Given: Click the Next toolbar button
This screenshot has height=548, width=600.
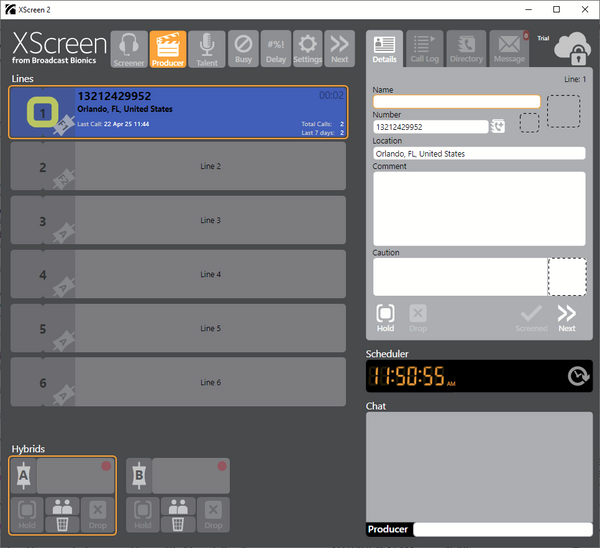Looking at the screenshot, I should coord(340,49).
